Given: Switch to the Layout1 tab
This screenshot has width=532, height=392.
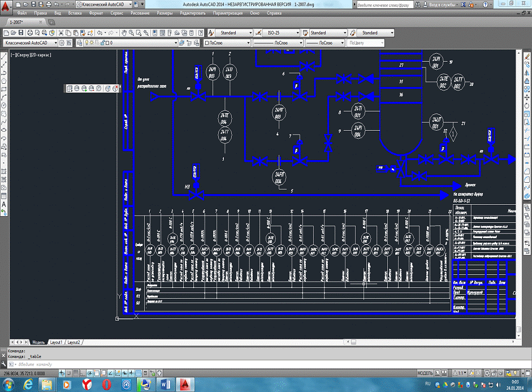Looking at the screenshot, I should 56,342.
